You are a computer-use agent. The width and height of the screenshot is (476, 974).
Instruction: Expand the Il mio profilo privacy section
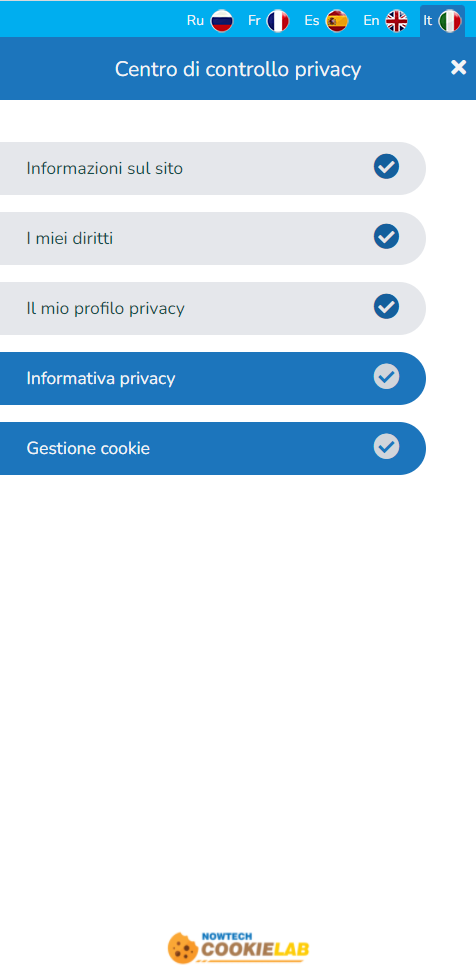(x=213, y=309)
